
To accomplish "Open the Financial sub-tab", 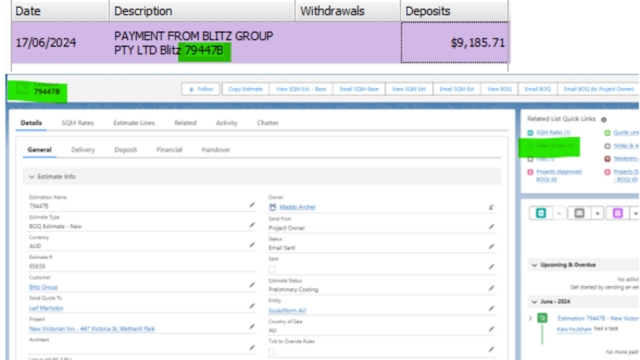I will point(169,150).
